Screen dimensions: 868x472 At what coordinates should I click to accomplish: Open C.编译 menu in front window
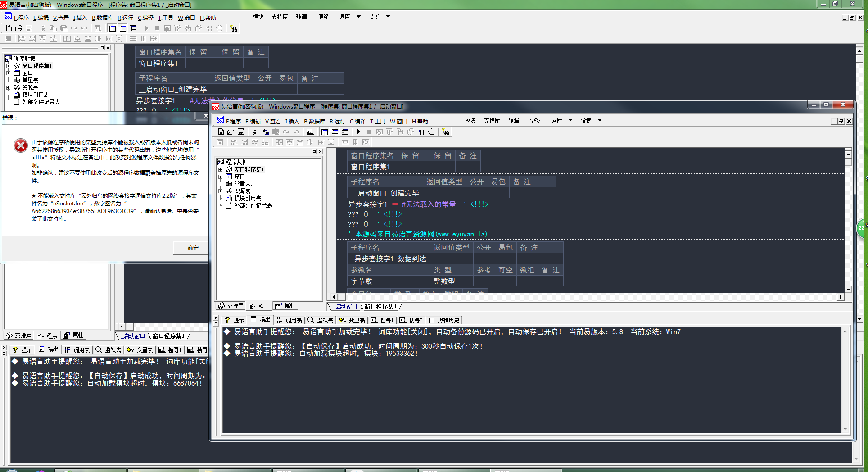(x=357, y=122)
